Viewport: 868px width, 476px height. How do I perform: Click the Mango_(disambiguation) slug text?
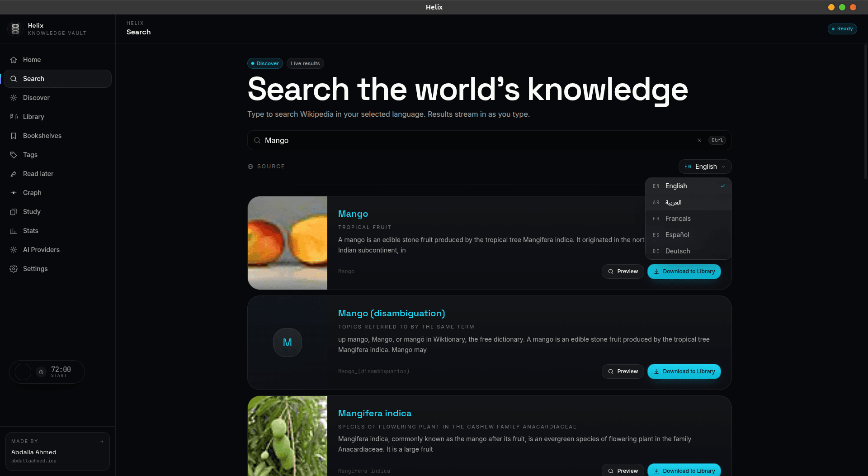[x=374, y=371]
